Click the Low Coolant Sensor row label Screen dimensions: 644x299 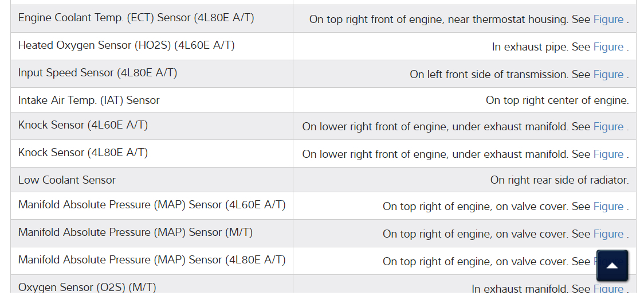tap(66, 180)
